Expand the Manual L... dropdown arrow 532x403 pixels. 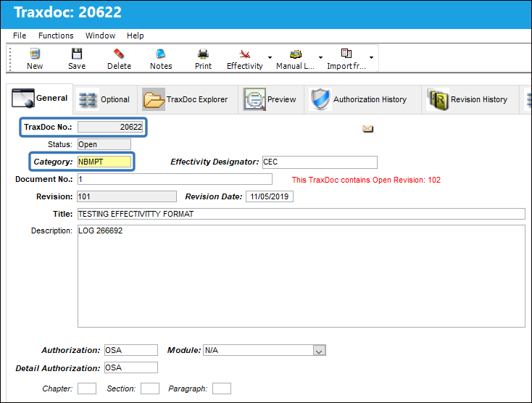coord(320,58)
